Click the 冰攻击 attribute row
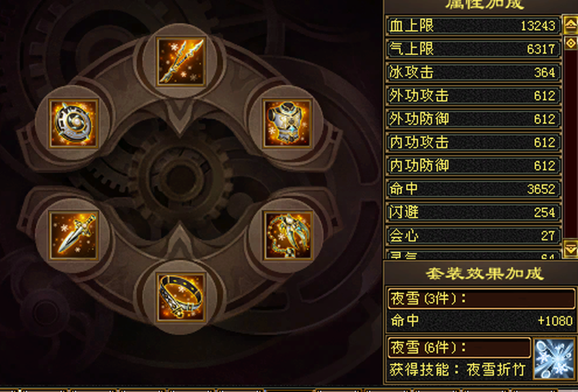This screenshot has width=578, height=392. [x=473, y=73]
